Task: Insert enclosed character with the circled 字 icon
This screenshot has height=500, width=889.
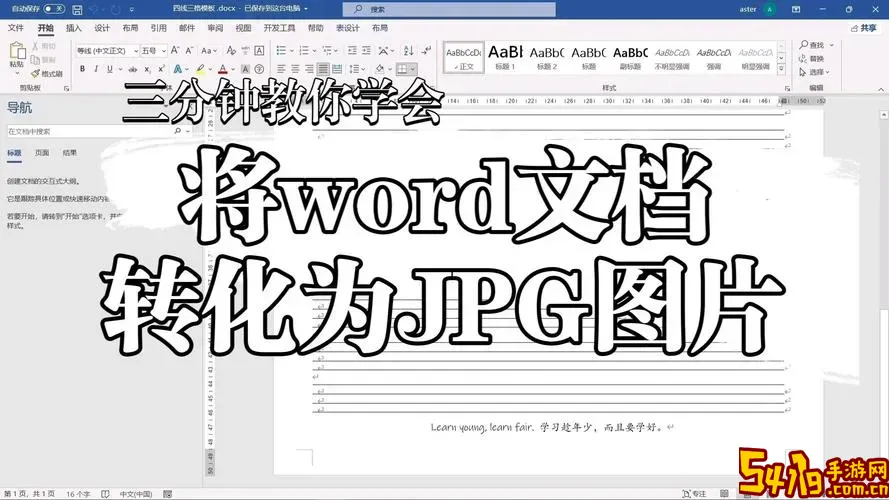Action: (x=259, y=69)
